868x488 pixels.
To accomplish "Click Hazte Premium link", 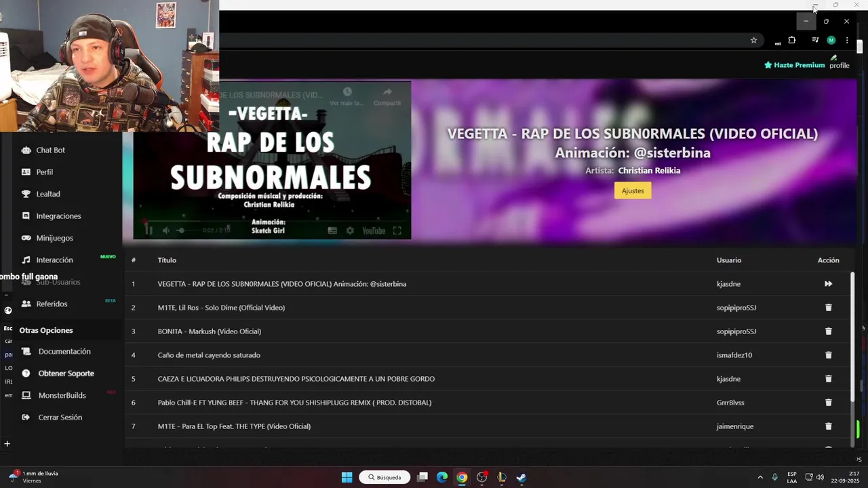I will point(795,65).
